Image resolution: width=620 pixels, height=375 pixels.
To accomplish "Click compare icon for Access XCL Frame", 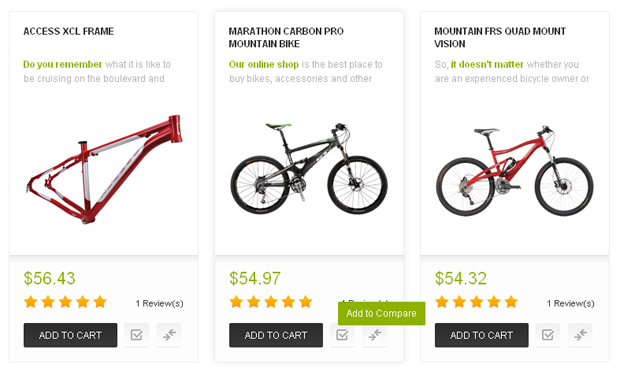I will tap(169, 335).
